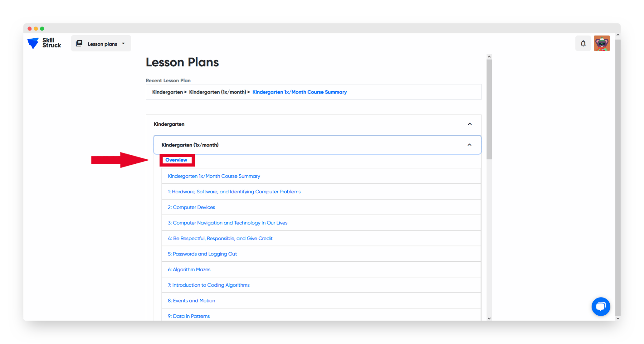Screen dimensions: 644x344
Task: Select the Overview link
Action: pyautogui.click(x=177, y=160)
